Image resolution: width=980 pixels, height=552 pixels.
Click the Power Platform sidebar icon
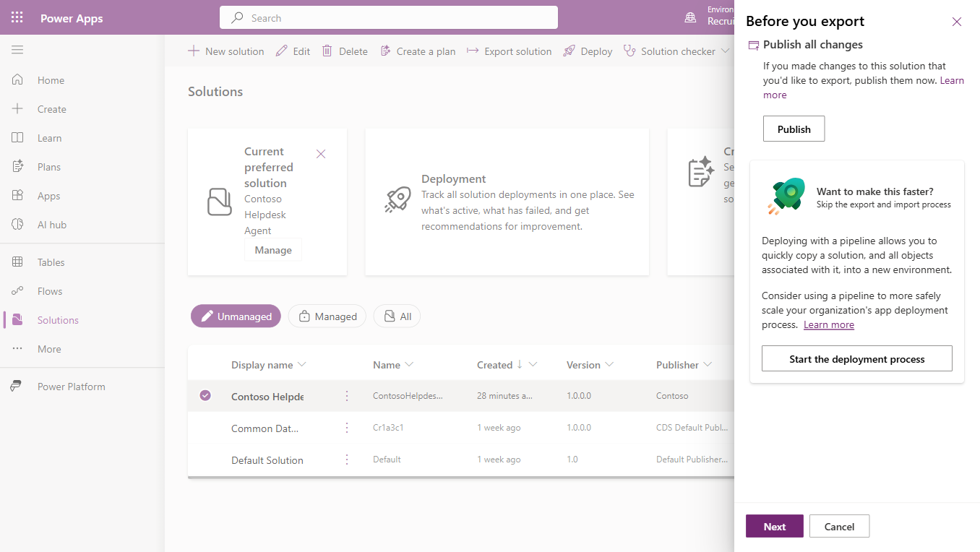[x=16, y=387]
